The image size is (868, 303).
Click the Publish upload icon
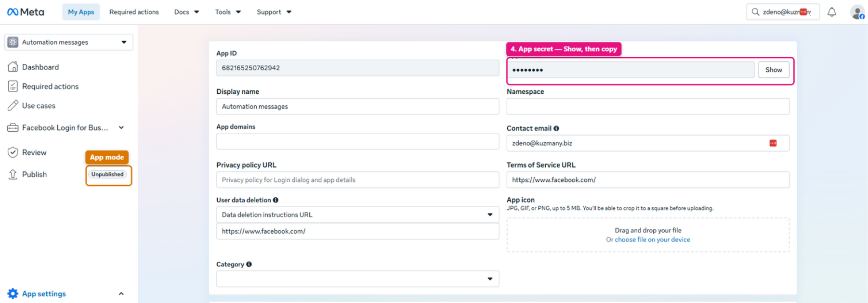point(13,174)
